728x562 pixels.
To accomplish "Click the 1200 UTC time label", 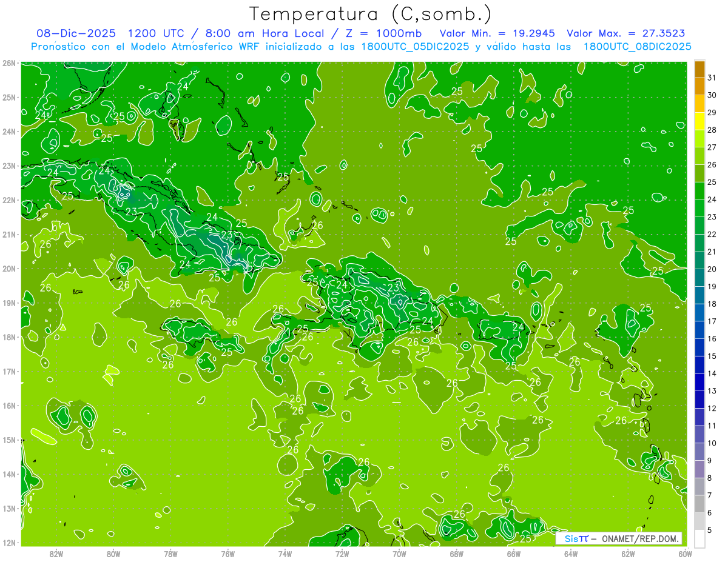I will click(158, 33).
